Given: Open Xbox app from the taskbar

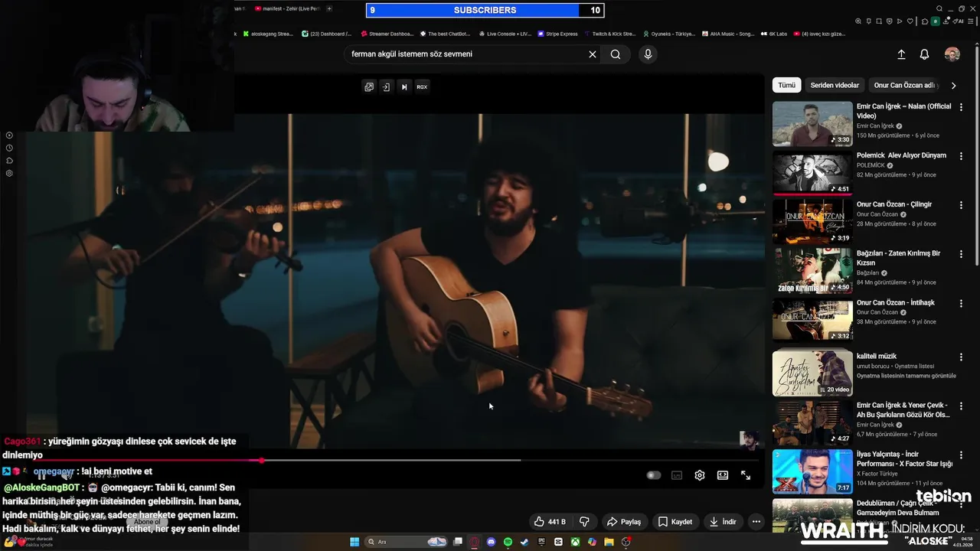Looking at the screenshot, I should pyautogui.click(x=575, y=542).
